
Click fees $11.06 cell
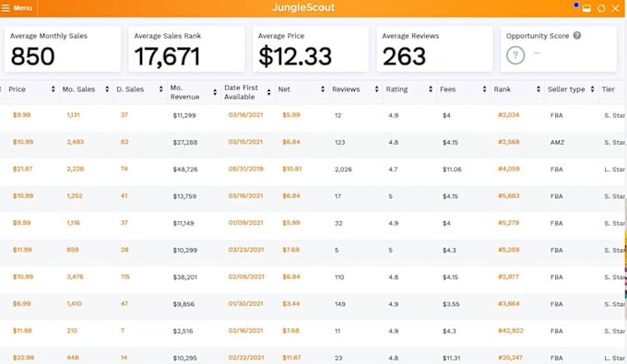[x=452, y=170]
